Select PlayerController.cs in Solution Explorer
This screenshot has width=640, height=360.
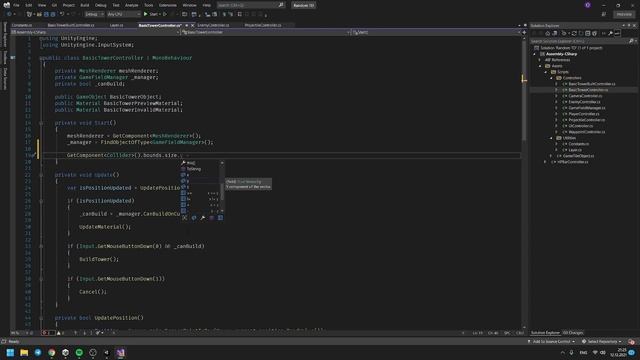(584, 114)
